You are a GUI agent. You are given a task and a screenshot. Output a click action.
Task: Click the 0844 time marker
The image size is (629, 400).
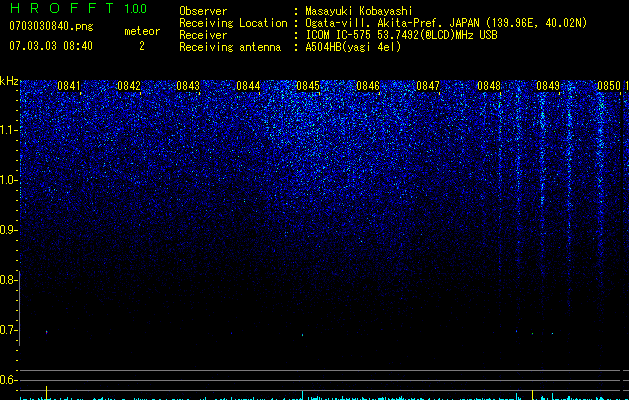pos(248,86)
